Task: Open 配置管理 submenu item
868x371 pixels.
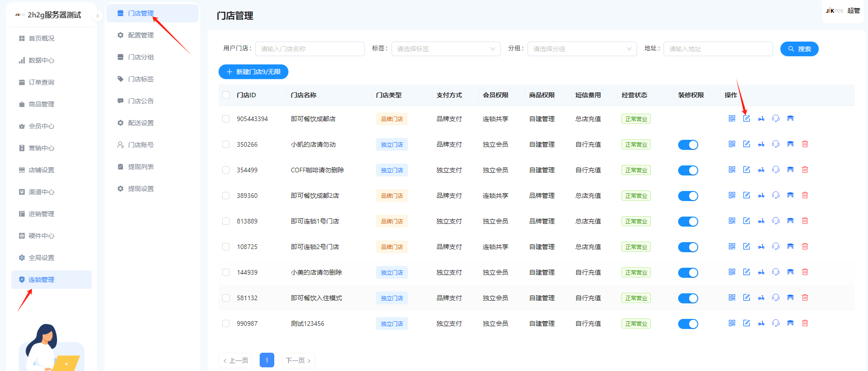Action: coord(152,35)
